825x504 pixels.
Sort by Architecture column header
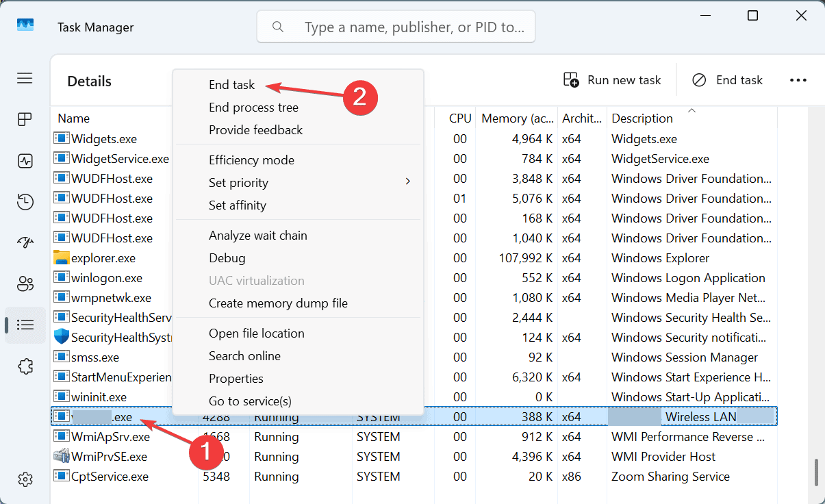coord(582,118)
